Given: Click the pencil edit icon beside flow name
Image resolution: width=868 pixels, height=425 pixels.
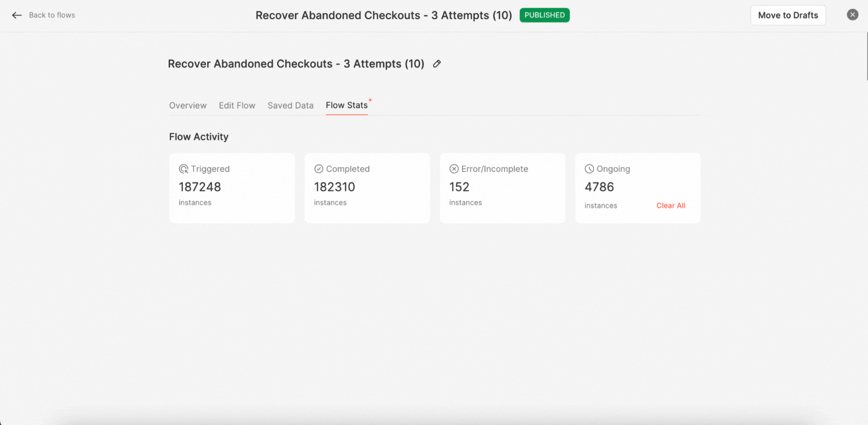Looking at the screenshot, I should (437, 64).
